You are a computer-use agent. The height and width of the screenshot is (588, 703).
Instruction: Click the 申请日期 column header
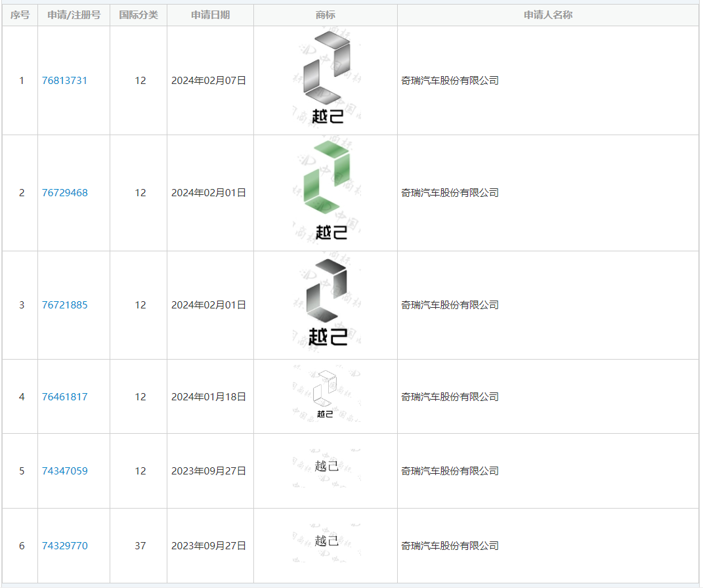tap(210, 15)
